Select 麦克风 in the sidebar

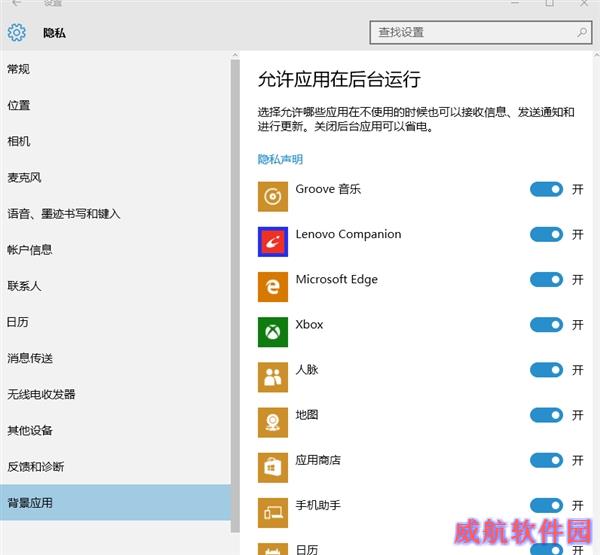115,178
